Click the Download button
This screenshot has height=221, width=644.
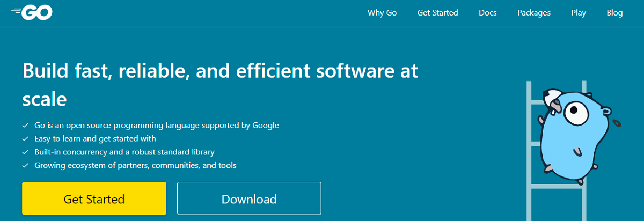pyautogui.click(x=249, y=199)
